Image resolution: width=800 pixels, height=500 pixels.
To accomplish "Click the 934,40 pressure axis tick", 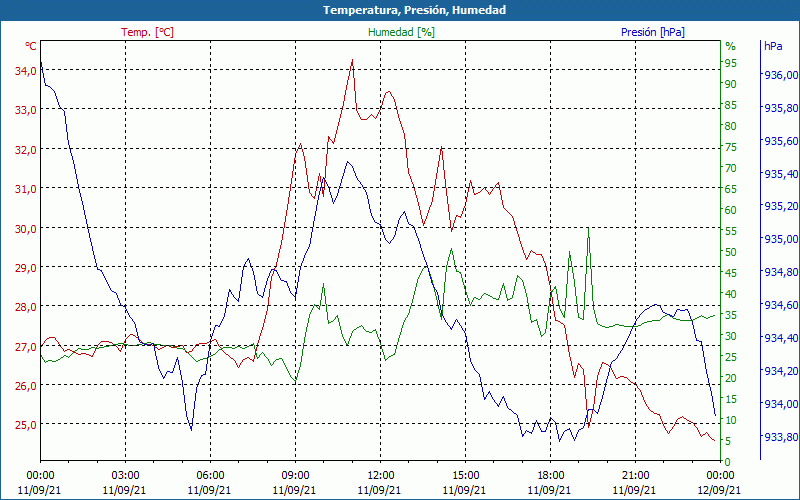I will [780, 338].
